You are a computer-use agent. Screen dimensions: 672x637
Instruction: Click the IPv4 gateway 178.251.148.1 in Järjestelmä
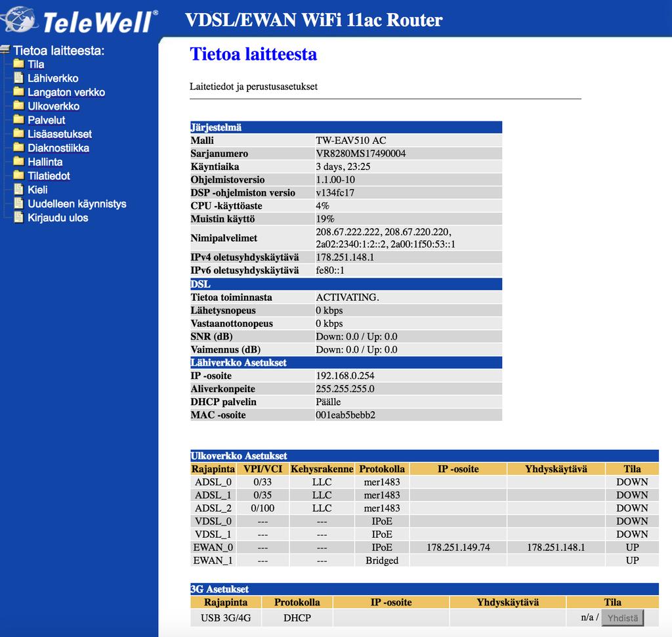[345, 257]
